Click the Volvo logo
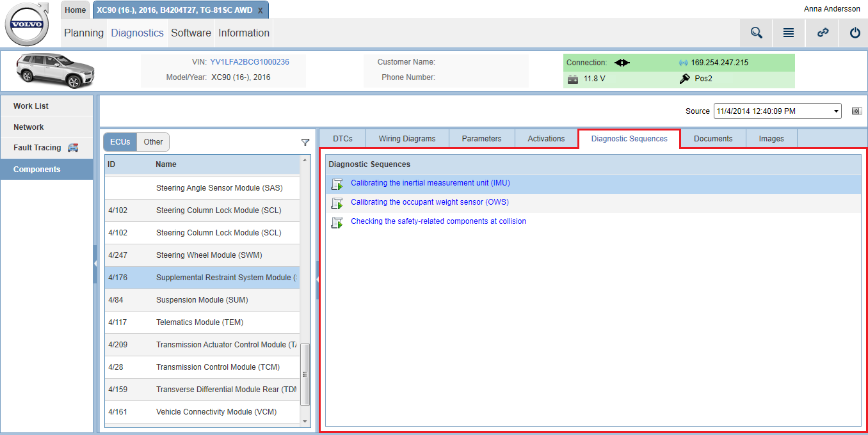Screen dimensions: 868x435 click(27, 25)
